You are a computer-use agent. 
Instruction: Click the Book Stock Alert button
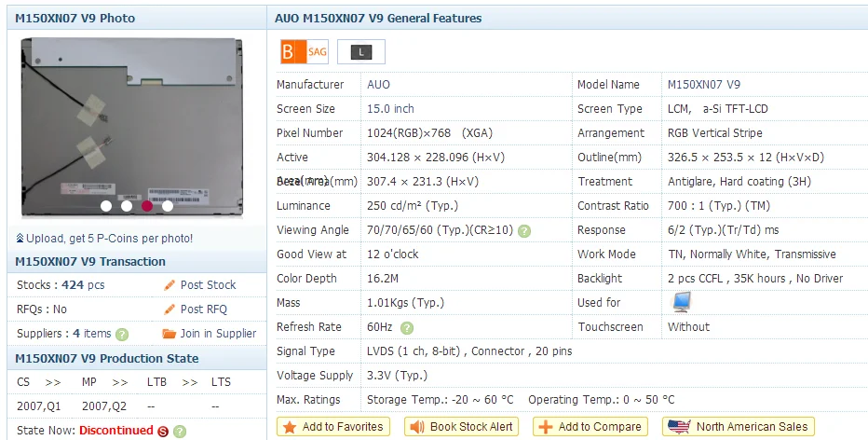[x=461, y=427]
